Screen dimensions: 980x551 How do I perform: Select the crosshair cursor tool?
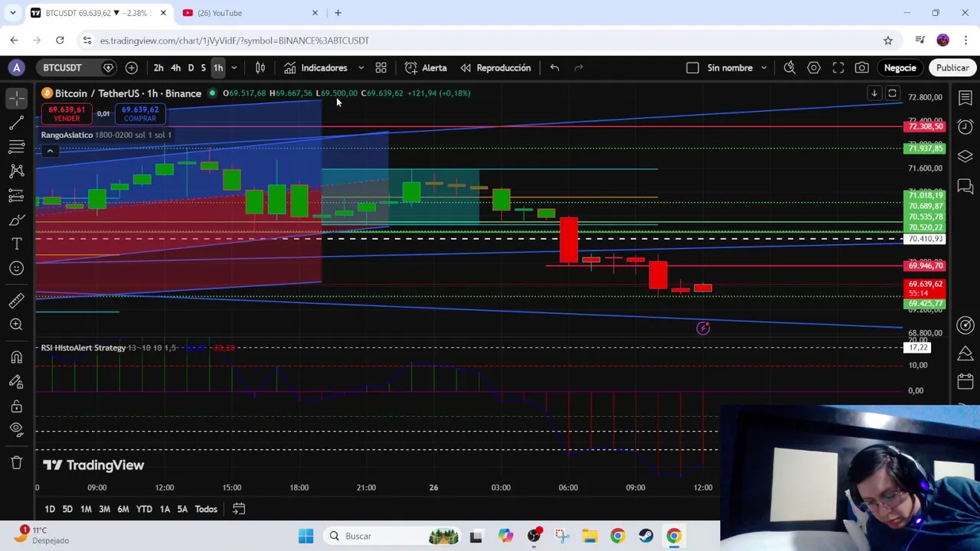point(16,97)
